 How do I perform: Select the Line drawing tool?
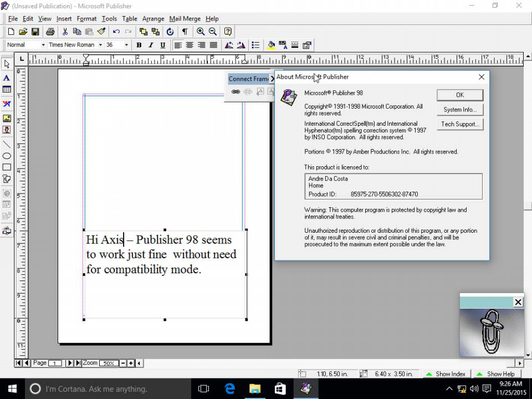coord(7,145)
